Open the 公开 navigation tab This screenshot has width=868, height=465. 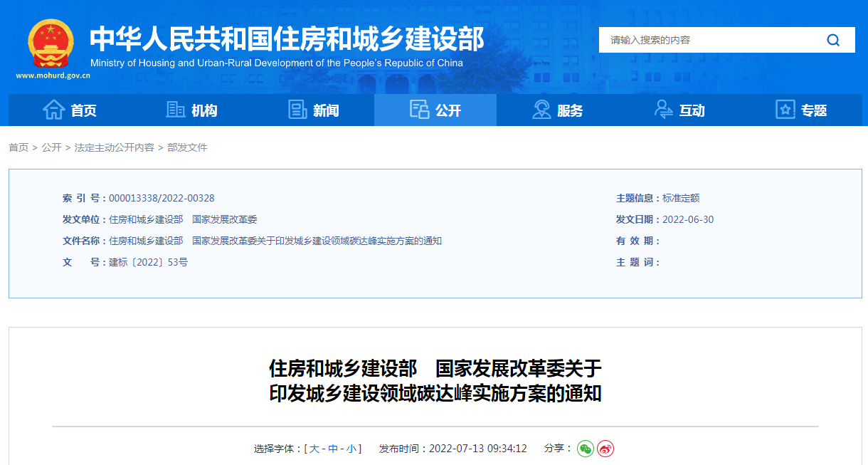[x=435, y=110]
